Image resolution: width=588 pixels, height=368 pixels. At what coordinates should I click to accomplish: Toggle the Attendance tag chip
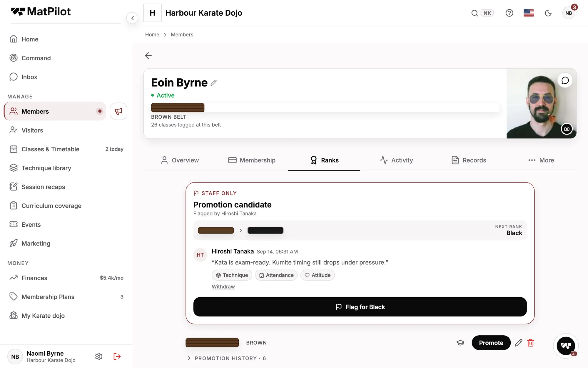pos(276,275)
